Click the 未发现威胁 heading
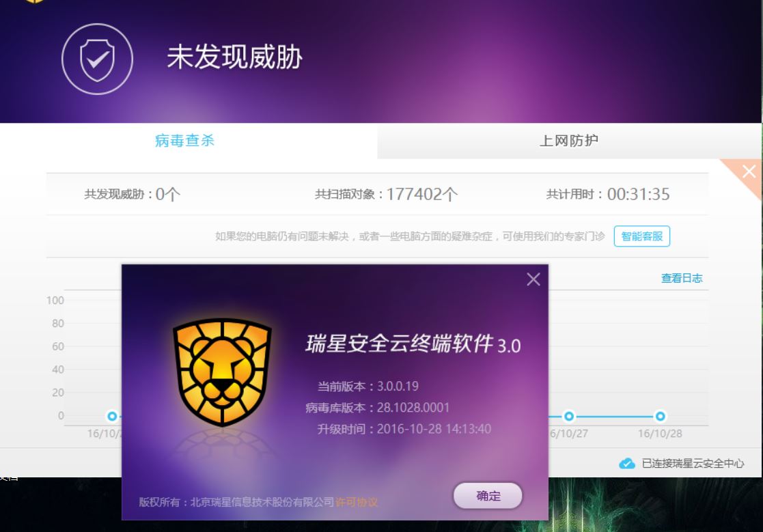Viewport: 763px width, 532px height. (x=234, y=57)
